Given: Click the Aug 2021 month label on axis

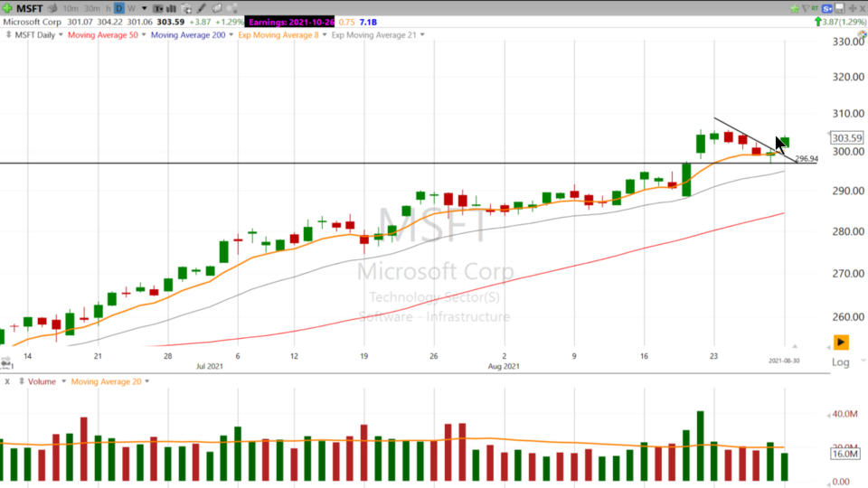Looking at the screenshot, I should pyautogui.click(x=504, y=366).
